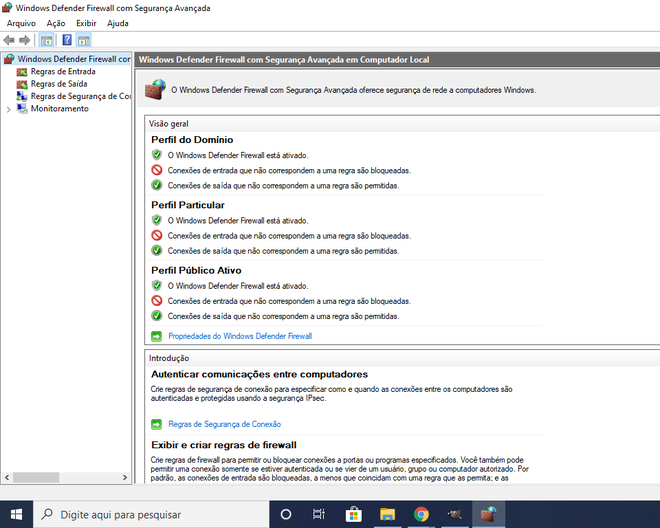Screen dimensions: 660x528
Task: Click the Regras de Saída icon
Action: [x=22, y=84]
